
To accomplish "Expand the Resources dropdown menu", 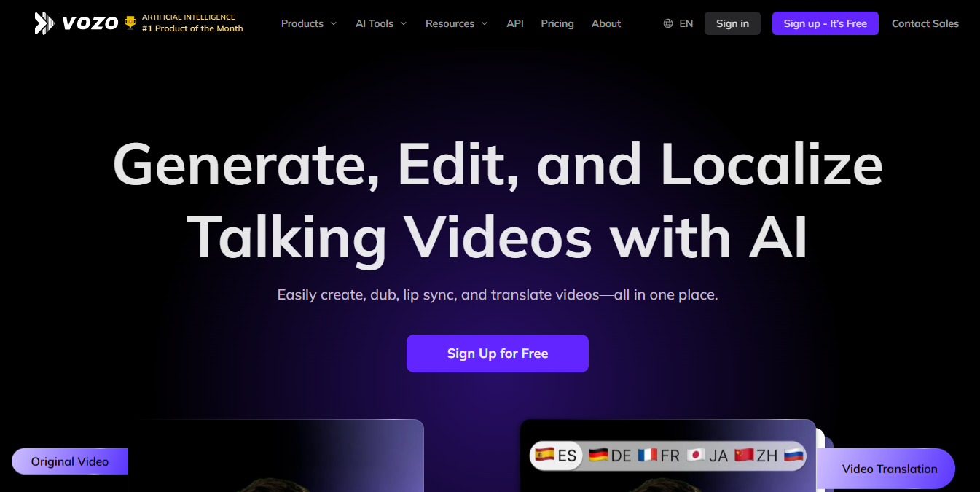I will pos(456,23).
